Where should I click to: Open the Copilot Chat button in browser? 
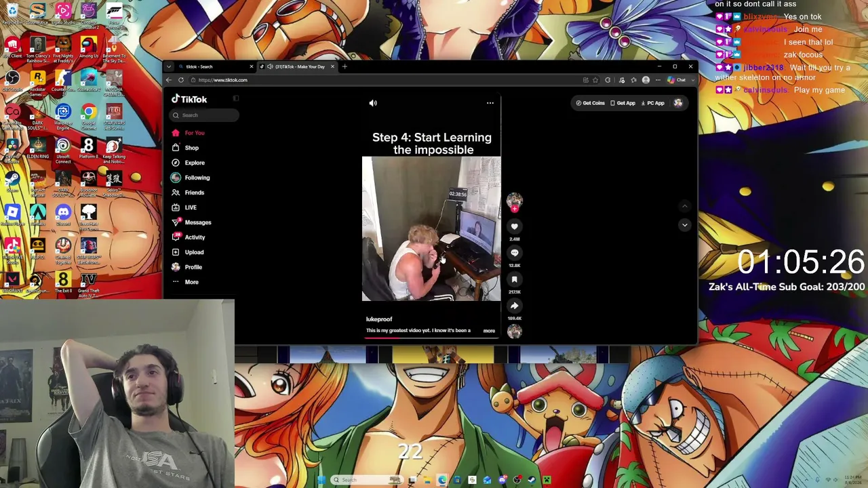(x=677, y=80)
